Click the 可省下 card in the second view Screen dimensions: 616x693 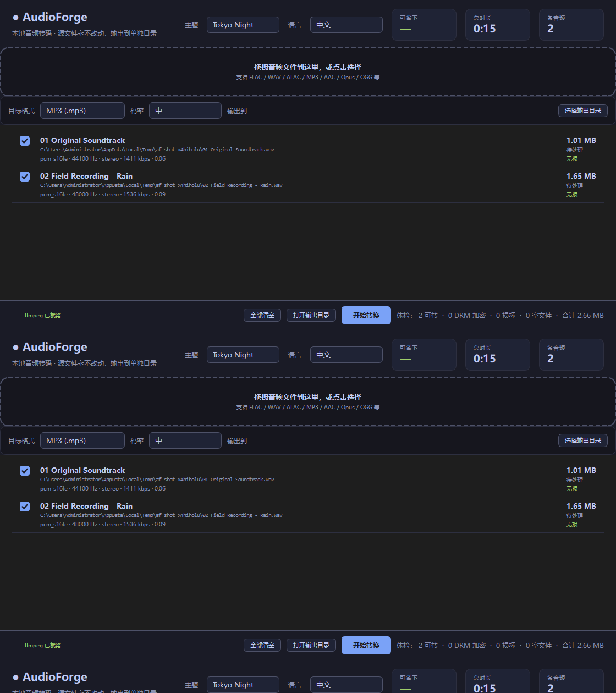coord(424,355)
